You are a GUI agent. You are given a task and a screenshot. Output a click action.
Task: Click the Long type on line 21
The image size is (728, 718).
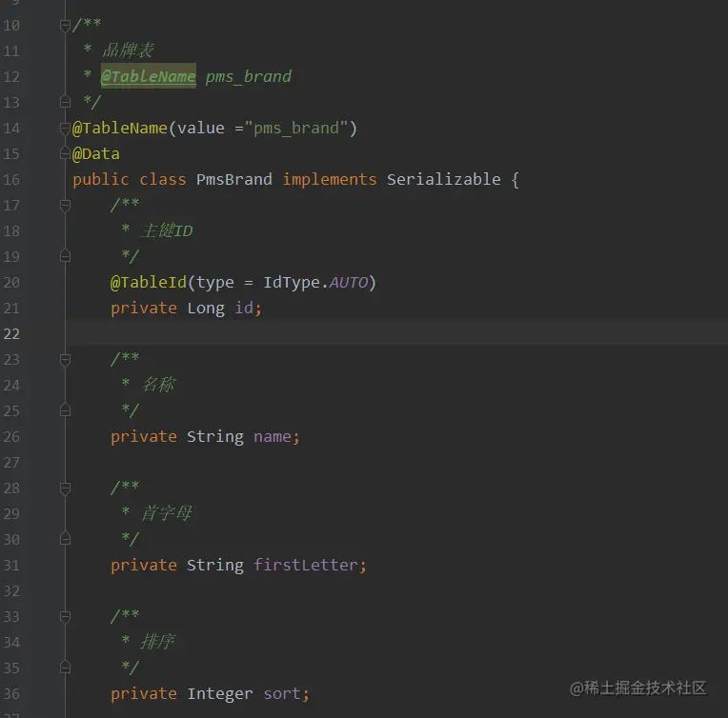(x=206, y=309)
